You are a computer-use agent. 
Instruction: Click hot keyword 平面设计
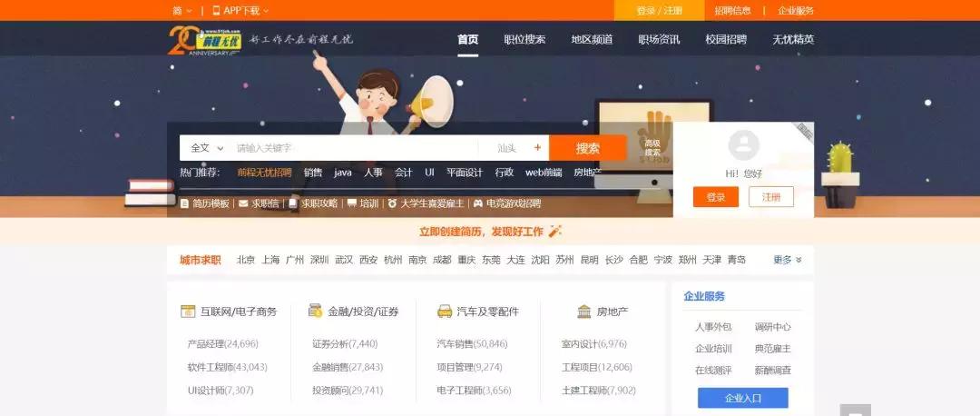pos(465,173)
